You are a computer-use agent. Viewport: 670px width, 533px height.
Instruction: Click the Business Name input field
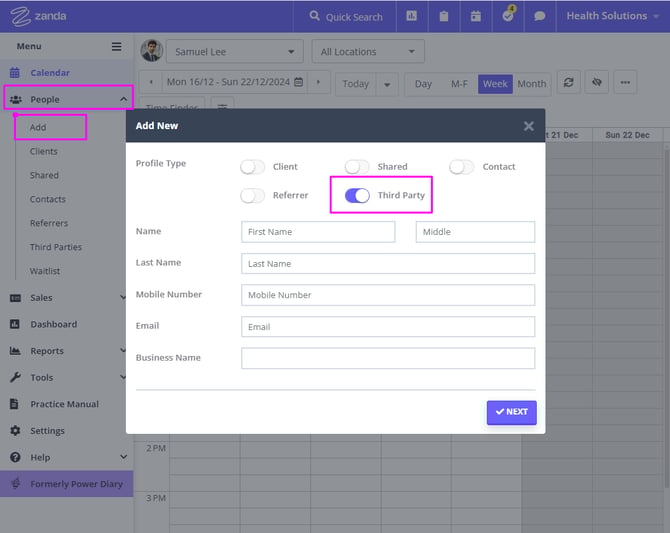(x=388, y=358)
